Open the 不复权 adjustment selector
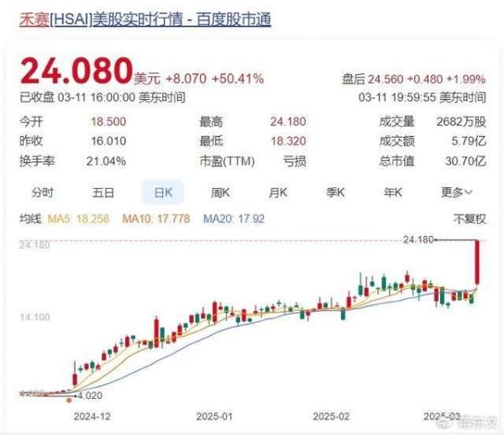The height and width of the screenshot is (435, 504). [x=470, y=219]
